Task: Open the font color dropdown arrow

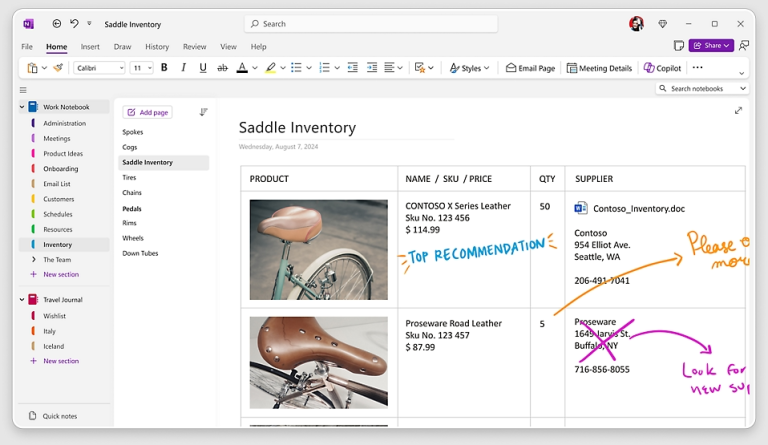Action: tap(255, 68)
